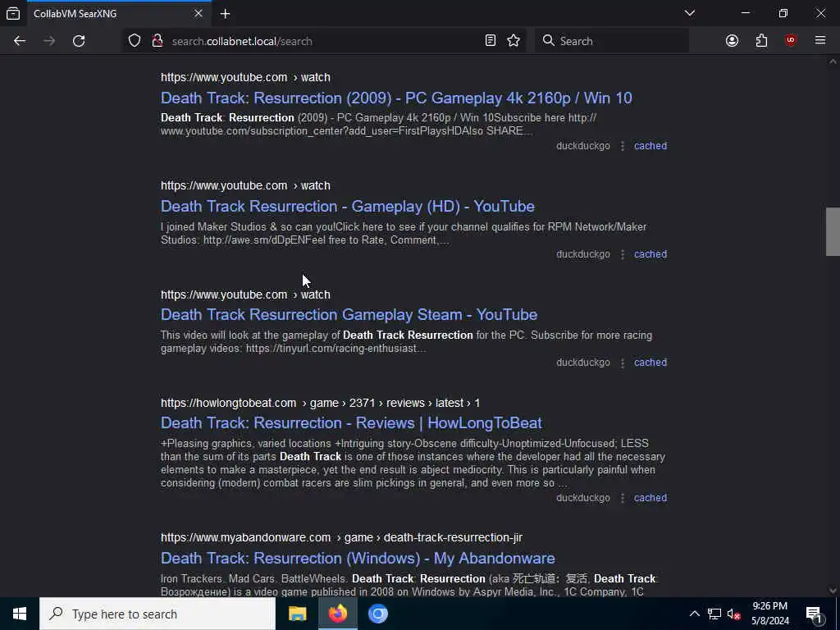Open cached link for the PC Gameplay 4k result

tap(651, 146)
